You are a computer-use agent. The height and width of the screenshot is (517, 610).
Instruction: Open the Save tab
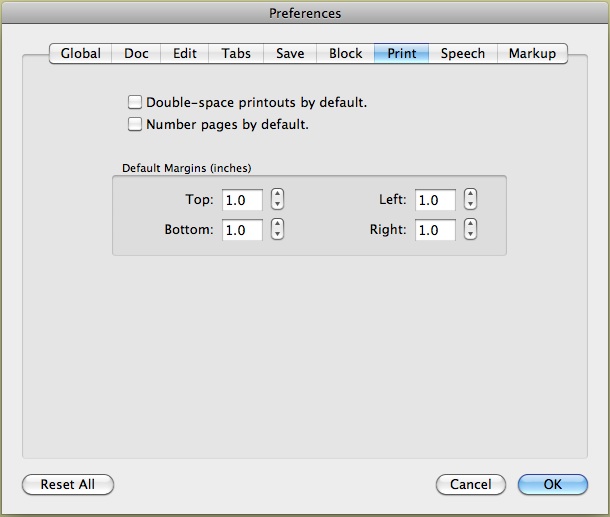[x=290, y=54]
